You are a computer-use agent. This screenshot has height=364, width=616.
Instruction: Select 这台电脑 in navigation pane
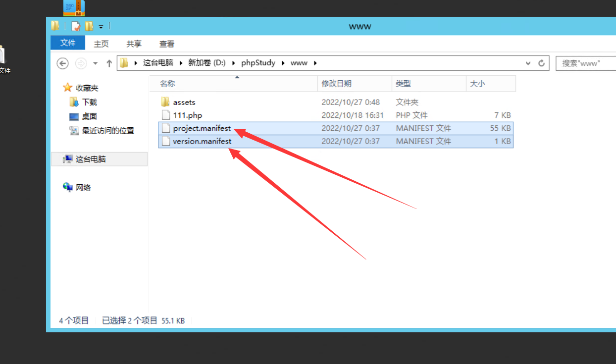coord(91,159)
